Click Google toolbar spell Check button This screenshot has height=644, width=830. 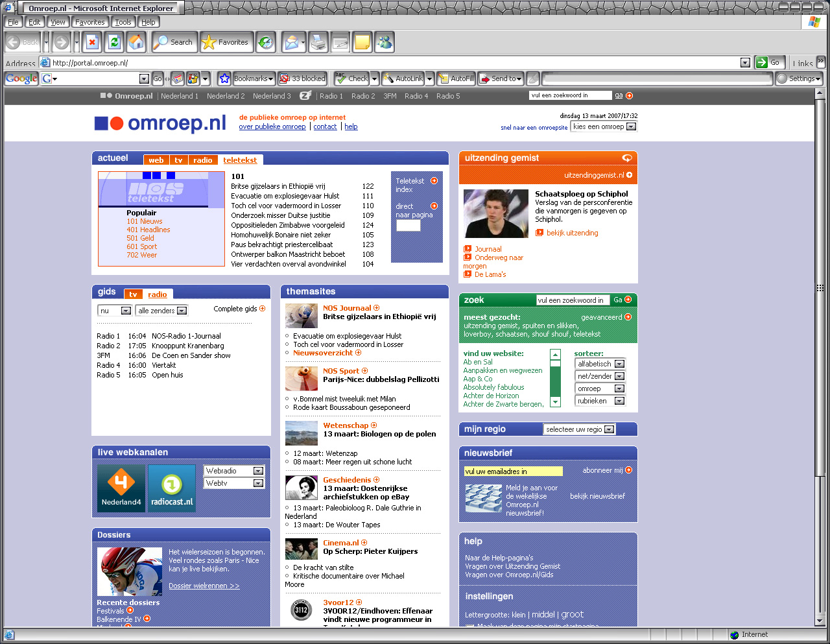pos(352,78)
